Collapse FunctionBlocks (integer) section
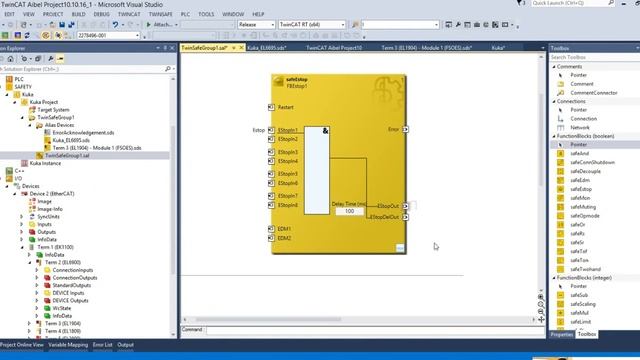This screenshot has height=360, width=640. [x=554, y=278]
